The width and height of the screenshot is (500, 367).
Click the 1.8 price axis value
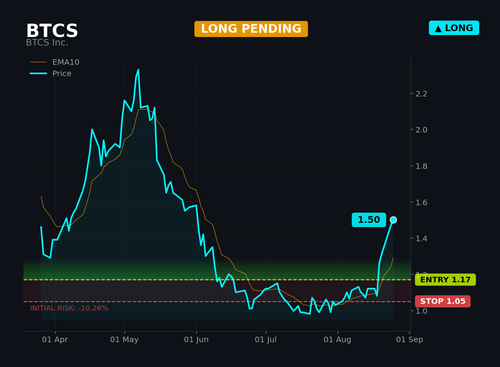[x=421, y=166]
